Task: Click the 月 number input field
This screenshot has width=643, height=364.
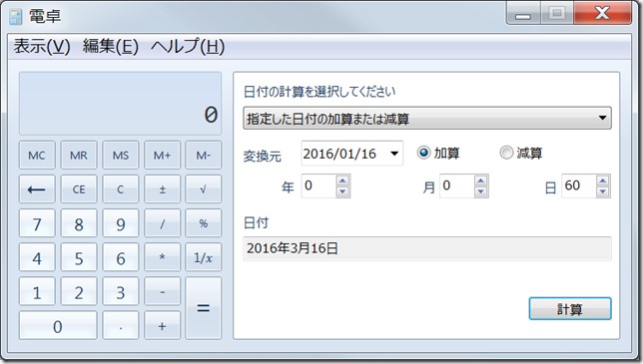Action: point(457,185)
